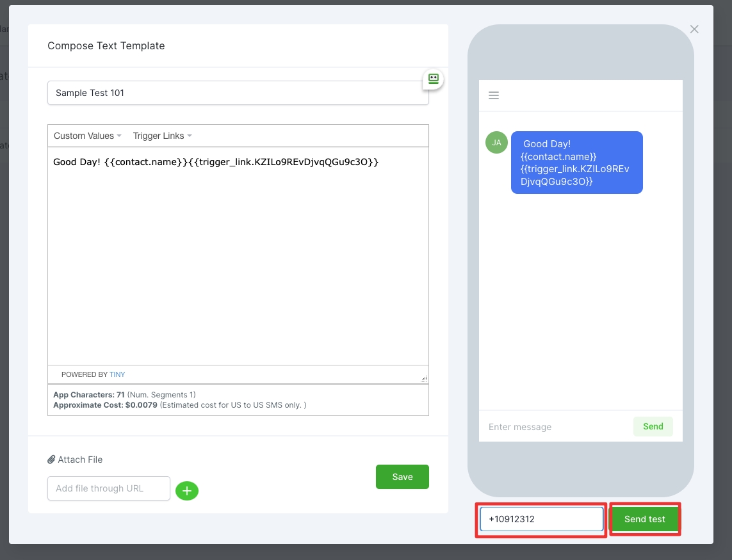Focus the Add file through URL field
Viewport: 732px width, 560px height.
(x=109, y=488)
